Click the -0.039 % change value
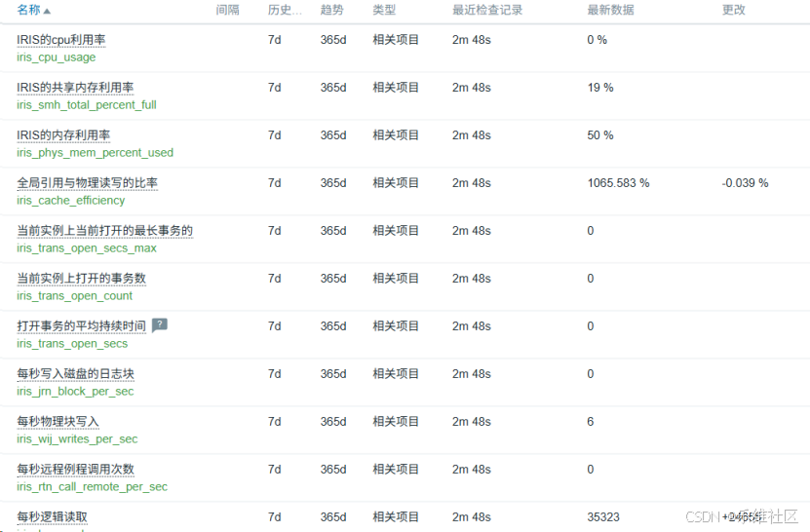 (745, 183)
